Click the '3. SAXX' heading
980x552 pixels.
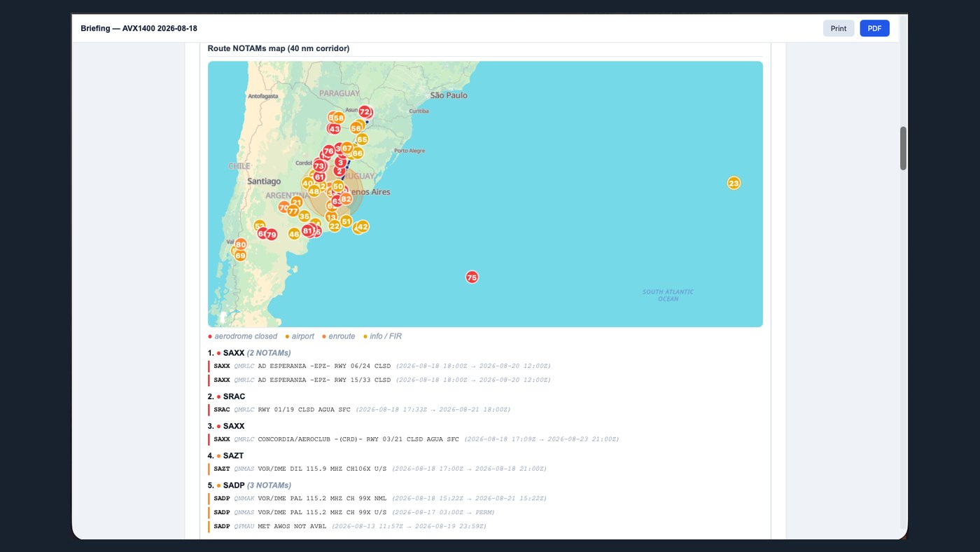226,426
